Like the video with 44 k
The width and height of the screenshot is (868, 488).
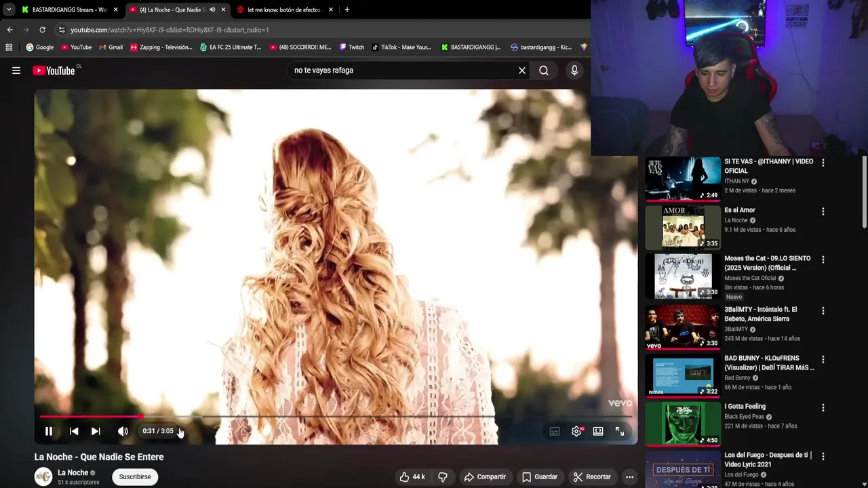(412, 476)
